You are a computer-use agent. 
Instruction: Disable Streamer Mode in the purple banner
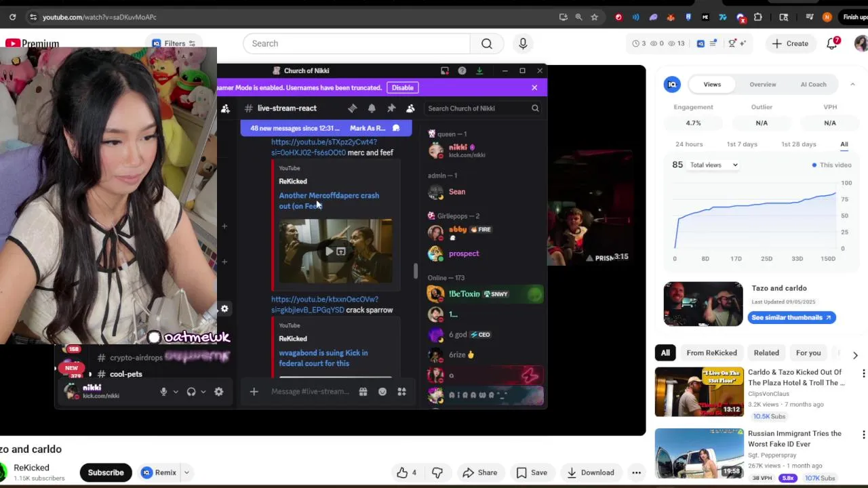(x=402, y=87)
